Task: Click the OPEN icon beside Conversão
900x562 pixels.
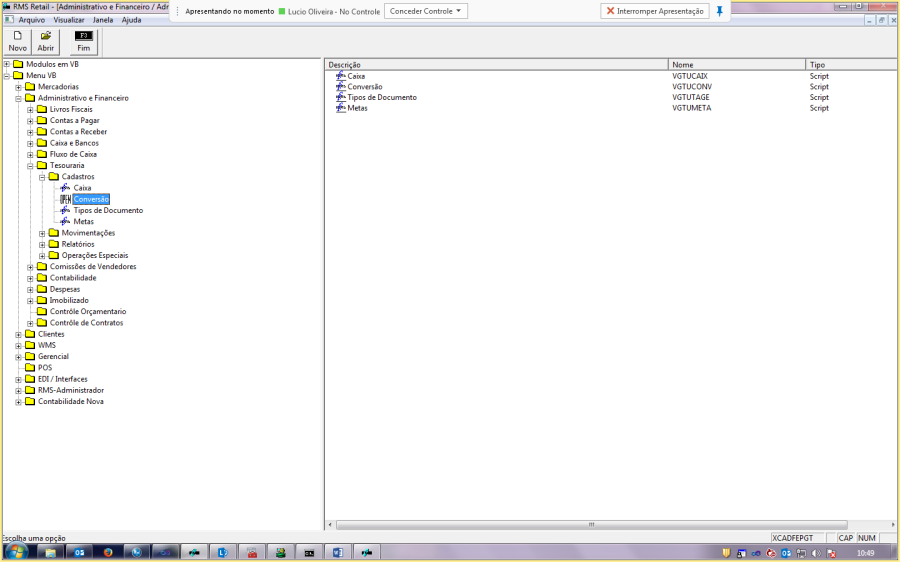Action: coord(65,199)
